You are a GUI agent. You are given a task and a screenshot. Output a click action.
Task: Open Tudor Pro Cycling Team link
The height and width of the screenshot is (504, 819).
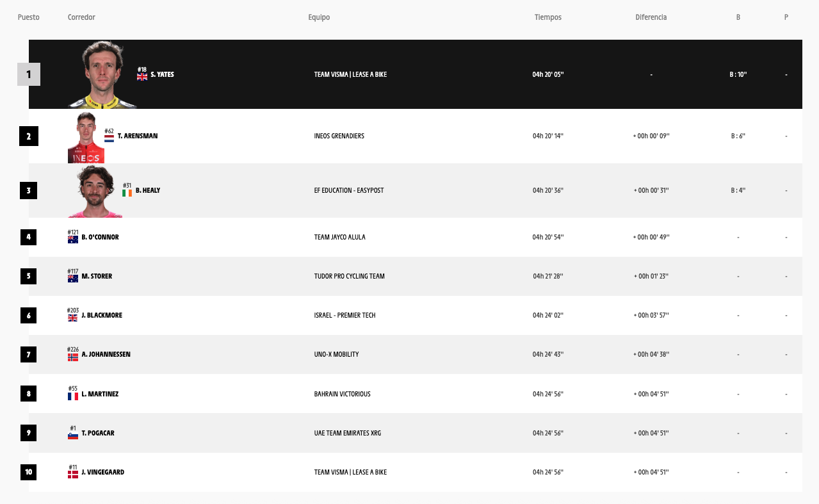[x=349, y=276]
